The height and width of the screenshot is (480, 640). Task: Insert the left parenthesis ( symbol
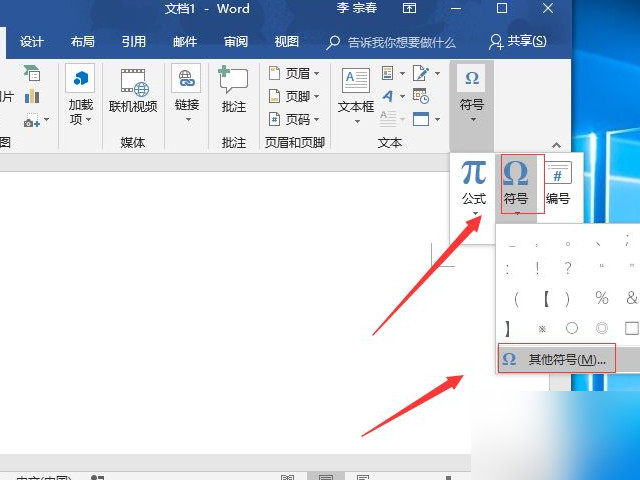pyautogui.click(x=517, y=299)
